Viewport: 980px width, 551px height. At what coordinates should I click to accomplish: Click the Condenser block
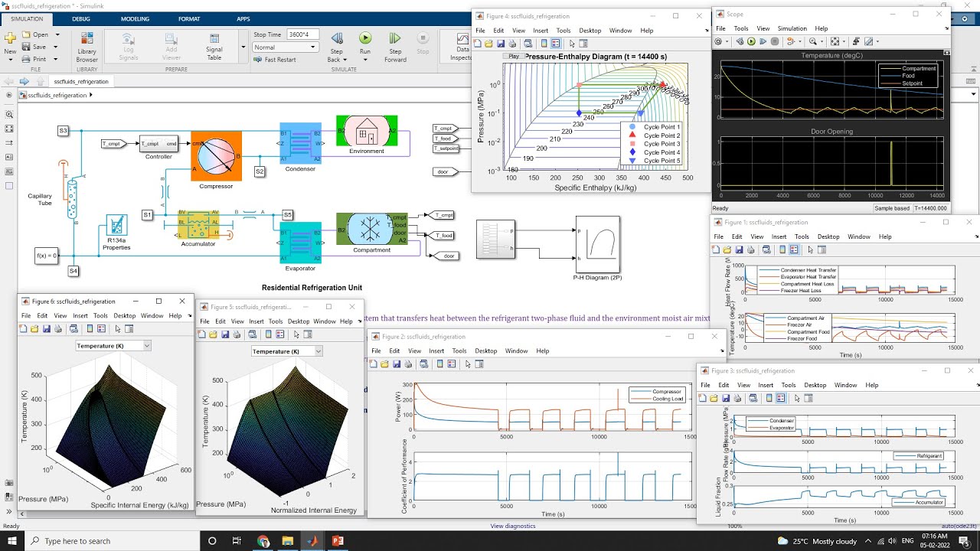[x=300, y=143]
